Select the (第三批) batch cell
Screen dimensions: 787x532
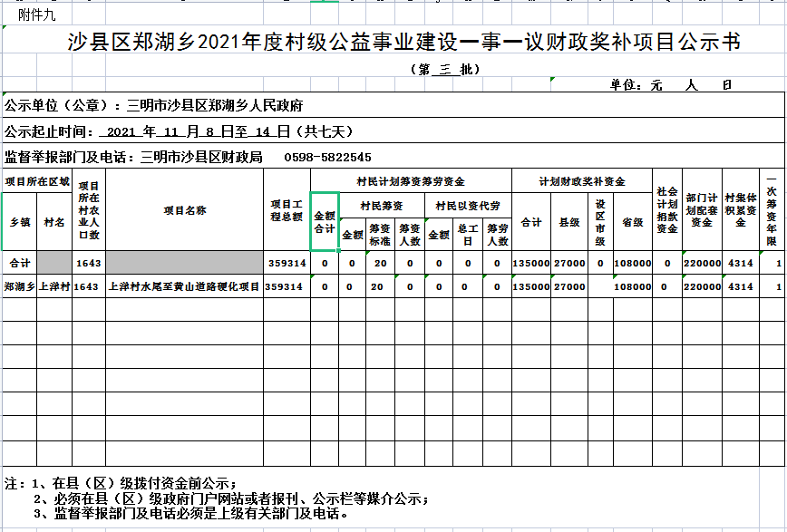[x=444, y=69]
